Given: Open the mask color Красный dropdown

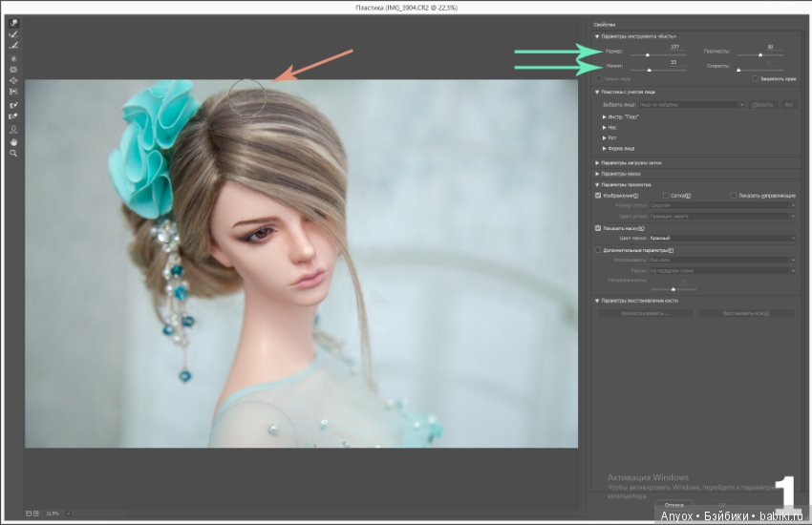Looking at the screenshot, I should [x=722, y=238].
